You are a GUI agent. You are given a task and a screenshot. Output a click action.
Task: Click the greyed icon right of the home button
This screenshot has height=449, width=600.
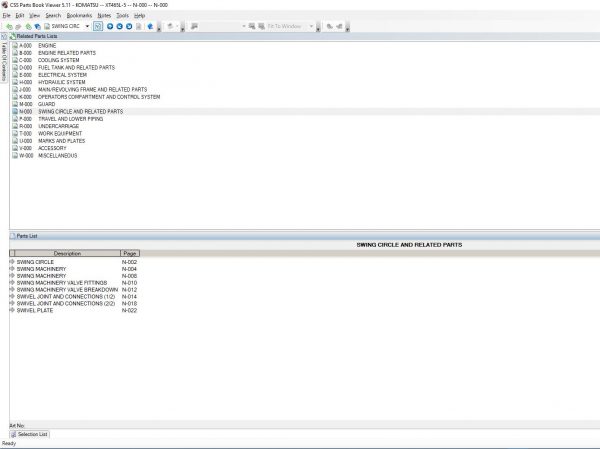tap(170, 26)
